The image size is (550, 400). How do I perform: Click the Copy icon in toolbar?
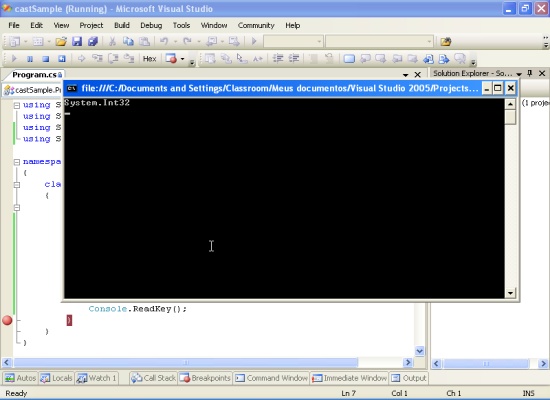pos(128,42)
